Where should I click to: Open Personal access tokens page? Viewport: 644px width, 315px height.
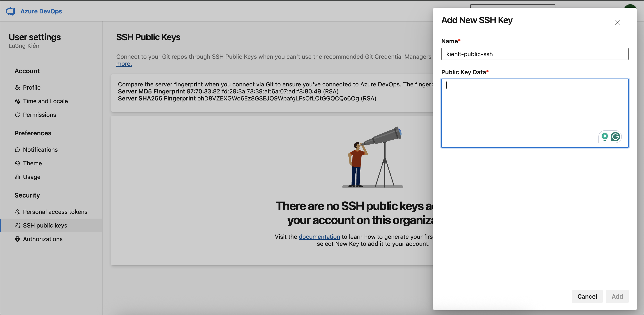point(51,212)
